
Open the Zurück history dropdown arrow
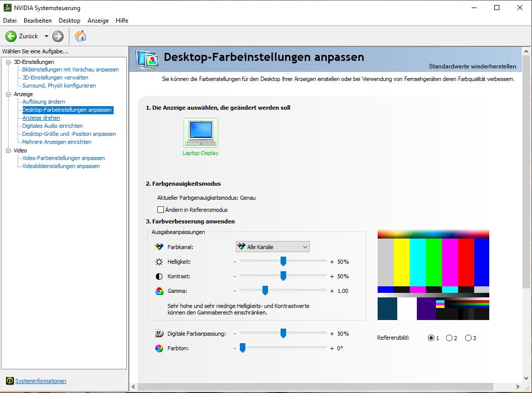(x=46, y=36)
